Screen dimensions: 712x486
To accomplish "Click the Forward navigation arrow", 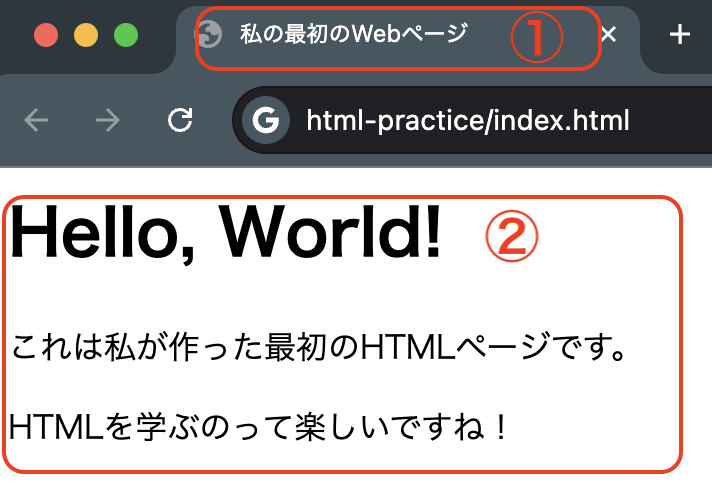I will tap(107, 121).
